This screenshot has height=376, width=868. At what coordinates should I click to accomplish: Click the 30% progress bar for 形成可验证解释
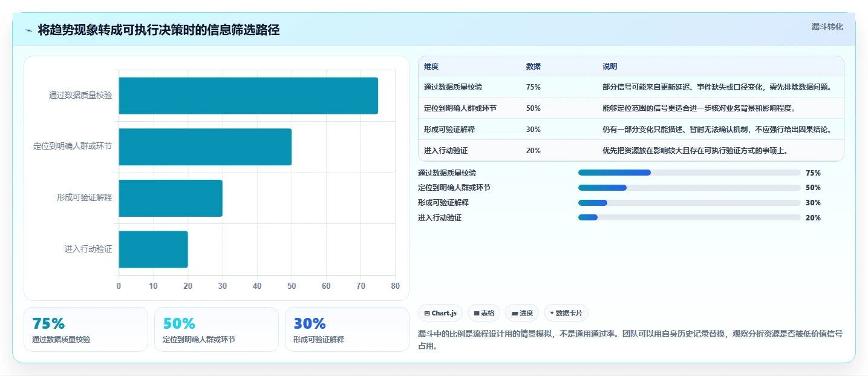pyautogui.click(x=690, y=203)
